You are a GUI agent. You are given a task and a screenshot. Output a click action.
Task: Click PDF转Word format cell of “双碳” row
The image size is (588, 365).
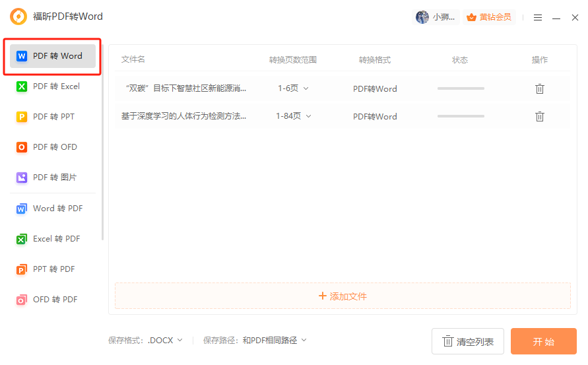pyautogui.click(x=375, y=89)
